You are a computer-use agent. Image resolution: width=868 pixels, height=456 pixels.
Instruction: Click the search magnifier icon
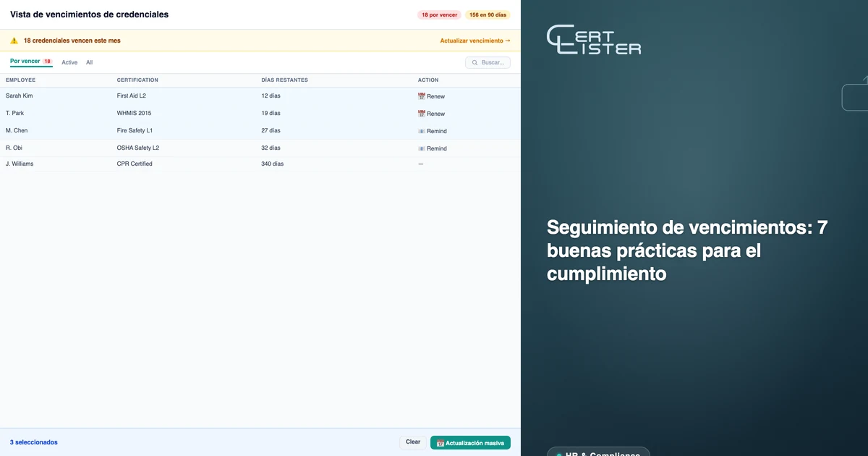pyautogui.click(x=475, y=63)
